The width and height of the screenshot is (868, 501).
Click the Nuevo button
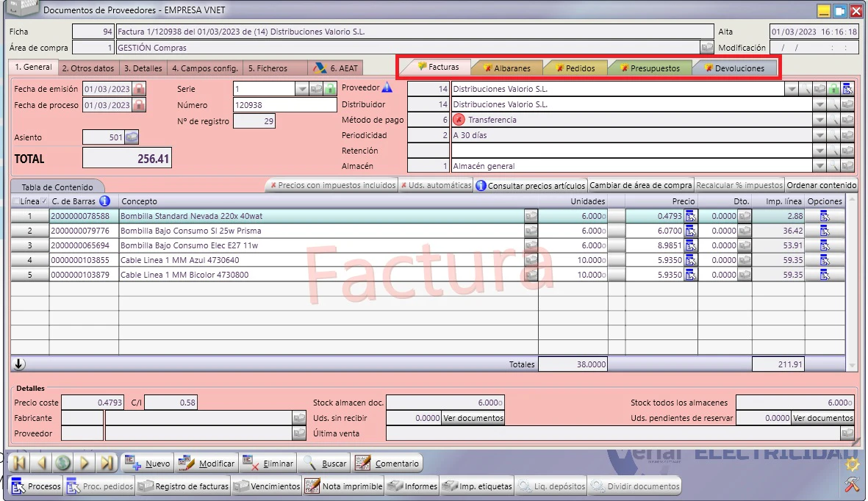pos(148,464)
